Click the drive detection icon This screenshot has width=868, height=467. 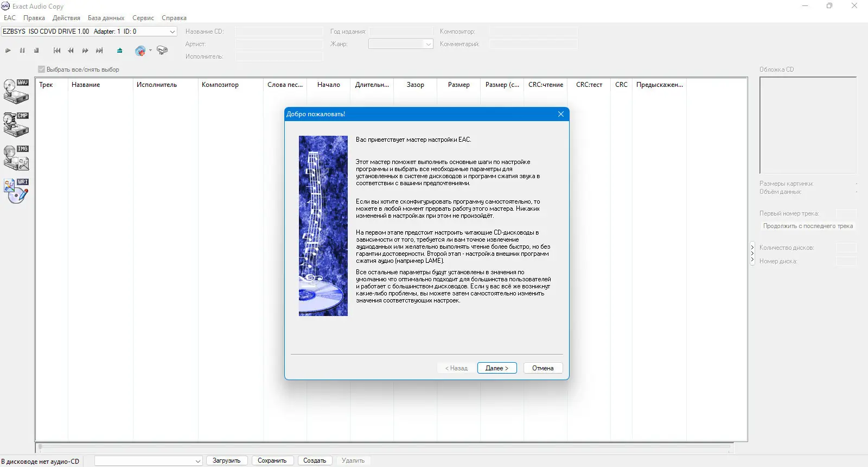(x=162, y=51)
